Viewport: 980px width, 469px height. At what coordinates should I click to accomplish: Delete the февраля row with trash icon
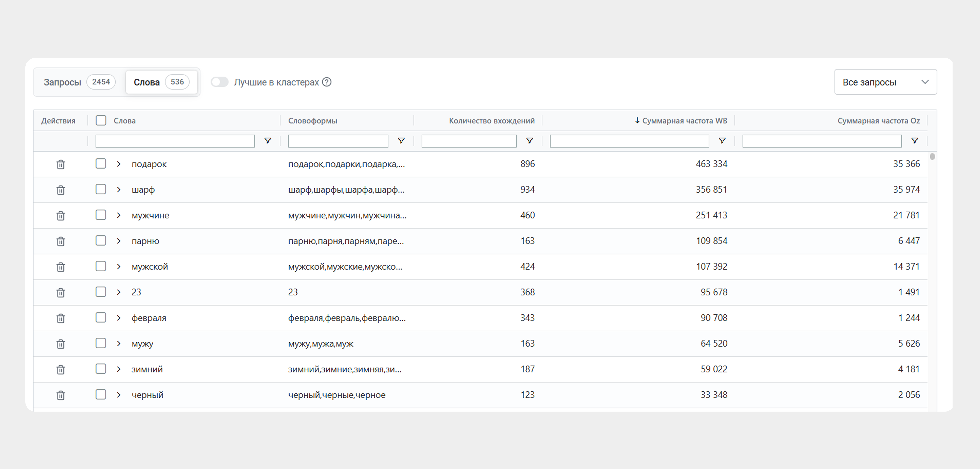(60, 318)
